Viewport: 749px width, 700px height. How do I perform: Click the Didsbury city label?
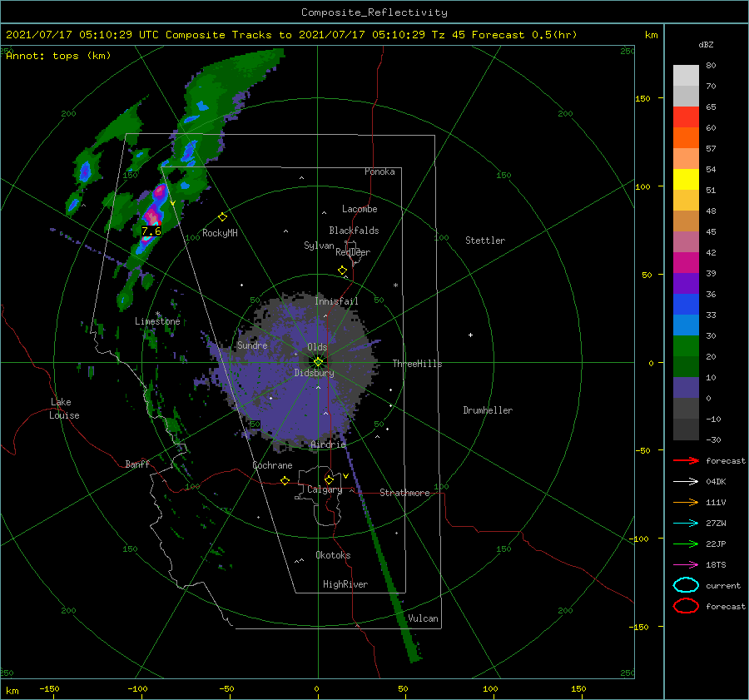coord(314,373)
